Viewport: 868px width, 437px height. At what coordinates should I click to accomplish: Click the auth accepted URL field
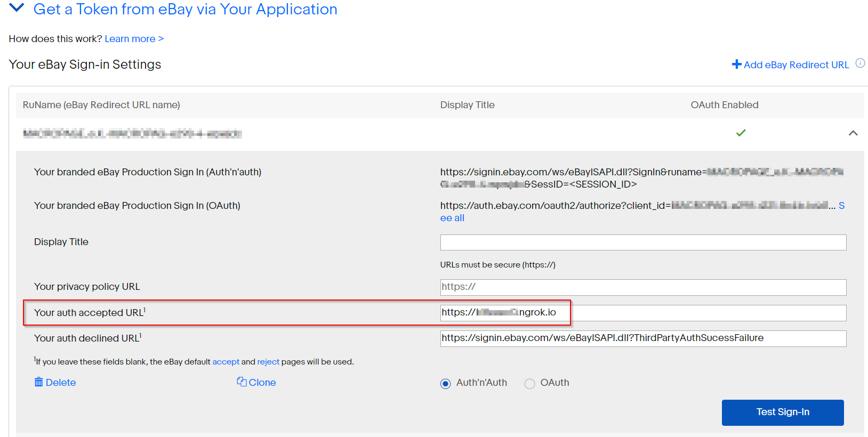(x=643, y=313)
